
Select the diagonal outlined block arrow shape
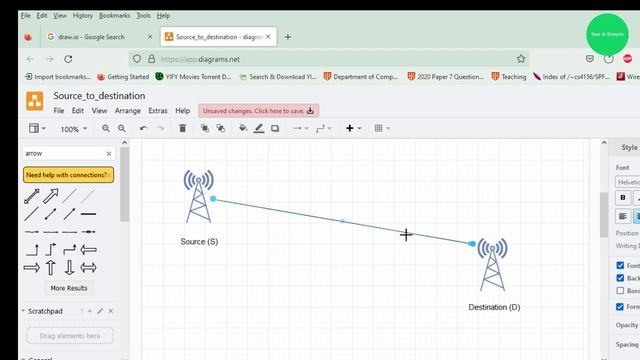tap(51, 196)
